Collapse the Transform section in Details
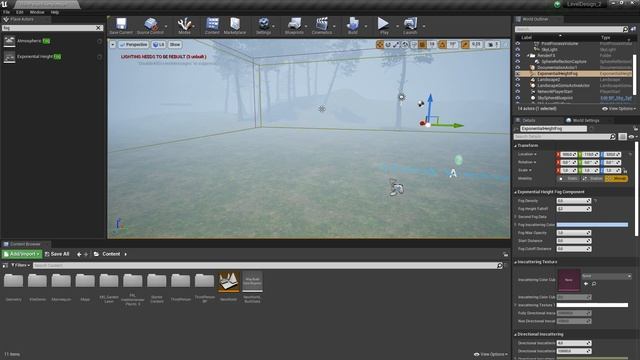 (x=516, y=146)
